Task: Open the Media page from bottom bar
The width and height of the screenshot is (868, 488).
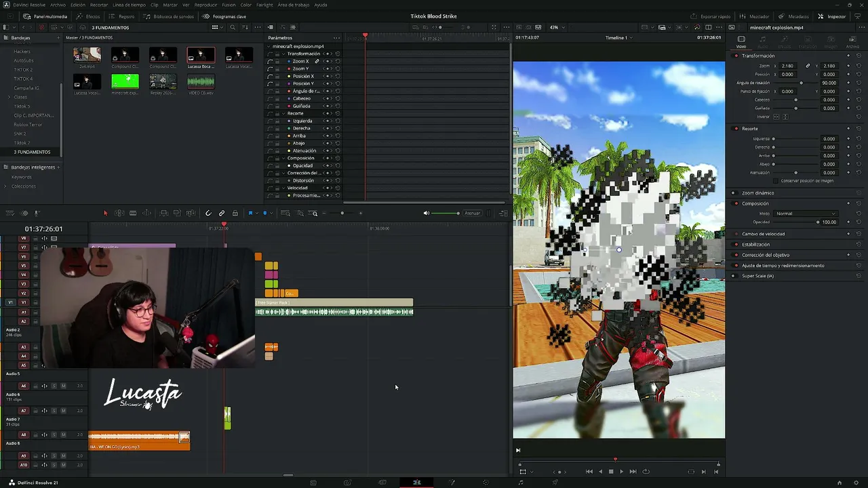Action: [313, 483]
